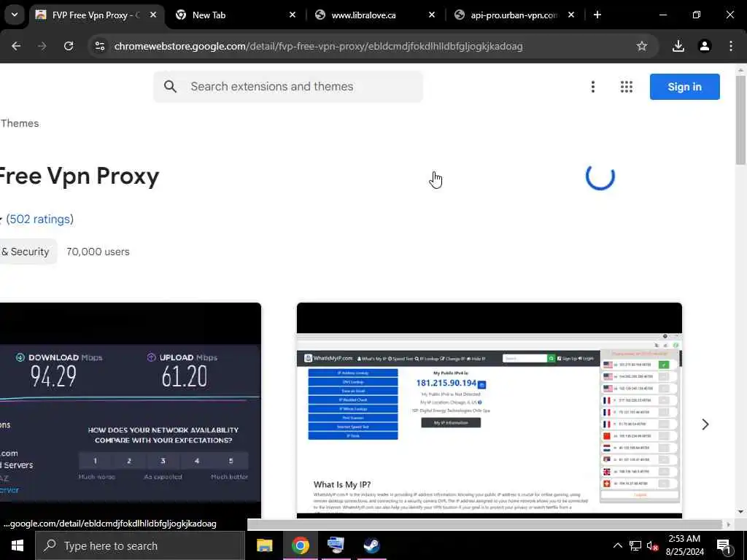
Task: Open the 502 ratings link
Action: (x=40, y=219)
